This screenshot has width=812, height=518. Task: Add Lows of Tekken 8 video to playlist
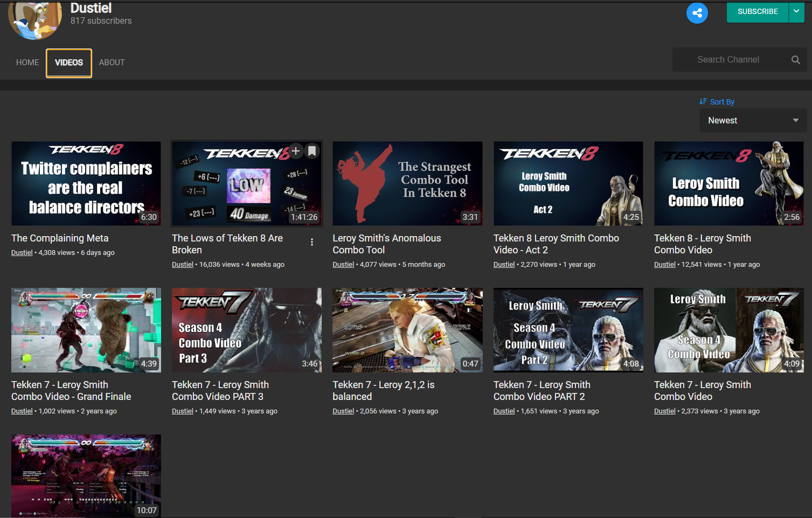click(x=295, y=151)
